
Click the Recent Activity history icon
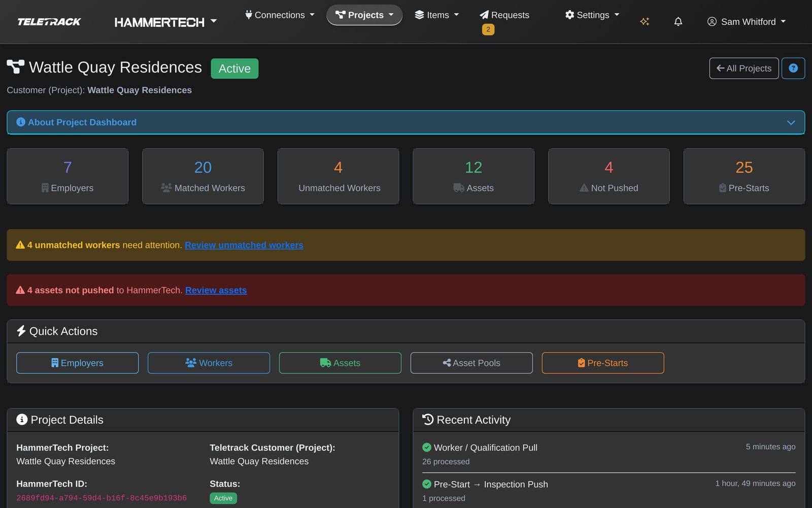[x=428, y=420]
